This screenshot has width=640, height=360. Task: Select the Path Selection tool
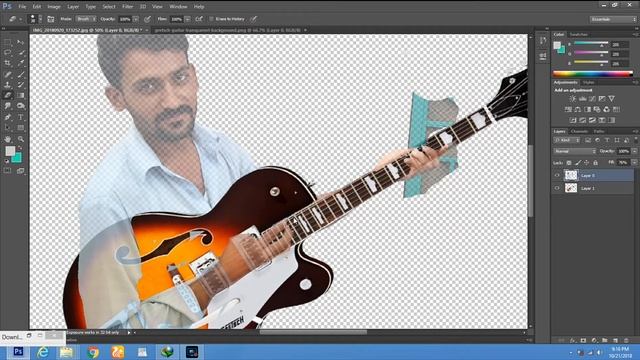click(8, 128)
